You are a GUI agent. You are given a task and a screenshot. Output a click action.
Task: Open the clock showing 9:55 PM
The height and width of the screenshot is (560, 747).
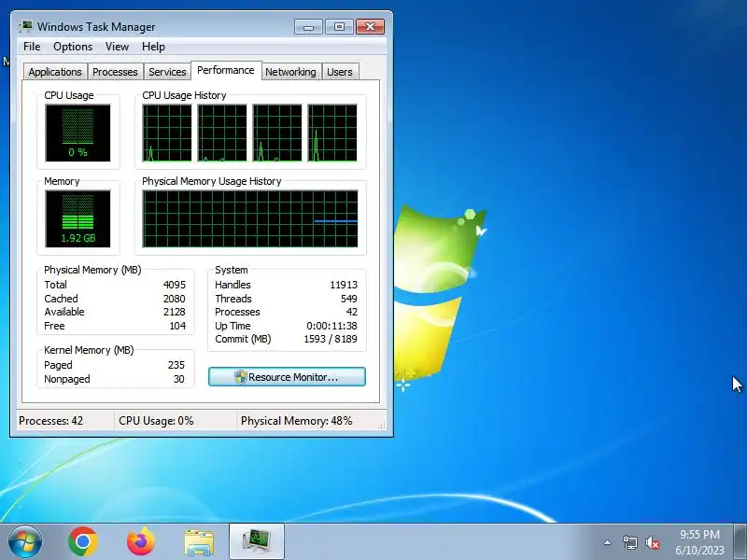699,542
